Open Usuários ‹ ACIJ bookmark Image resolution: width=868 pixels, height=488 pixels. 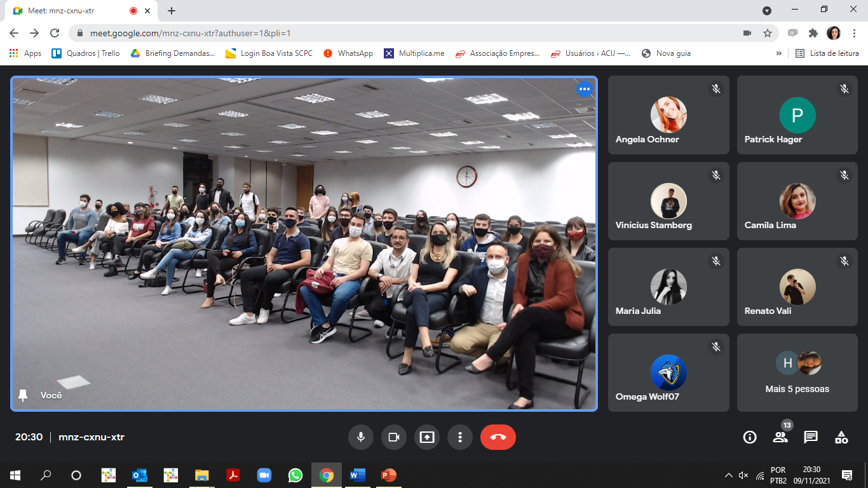(591, 53)
